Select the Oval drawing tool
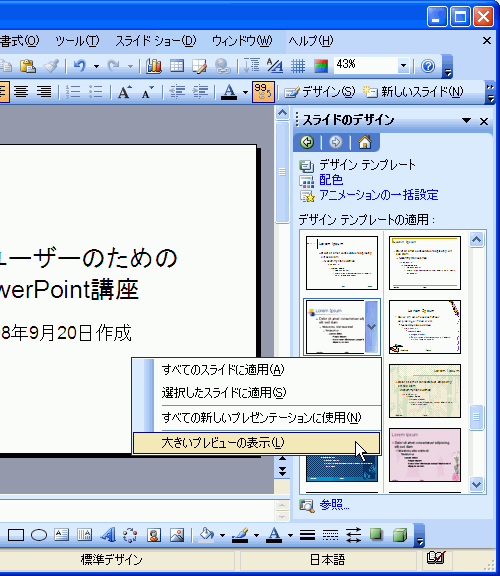This screenshot has height=576, width=500. pos(39,535)
